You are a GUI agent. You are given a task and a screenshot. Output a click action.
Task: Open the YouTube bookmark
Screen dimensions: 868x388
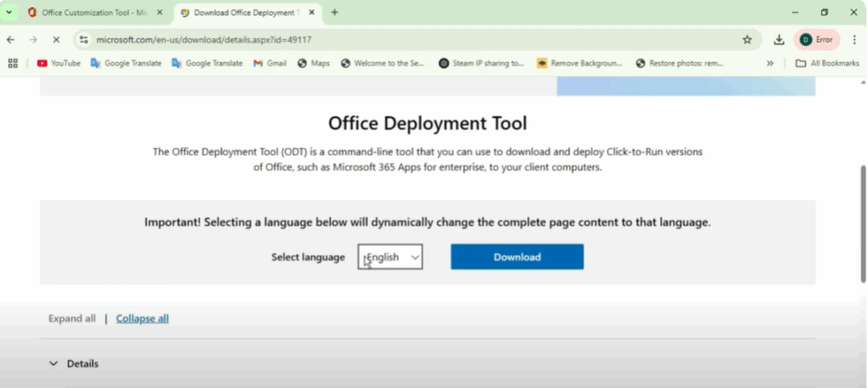coord(58,63)
